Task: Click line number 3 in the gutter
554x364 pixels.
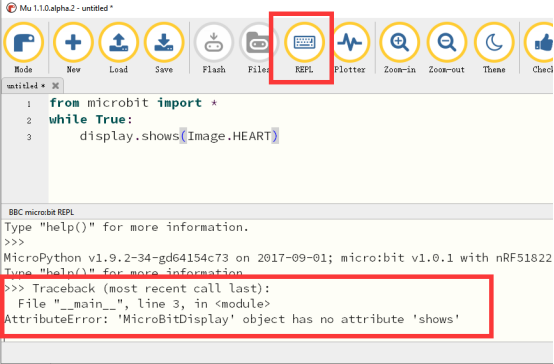Action: point(29,137)
